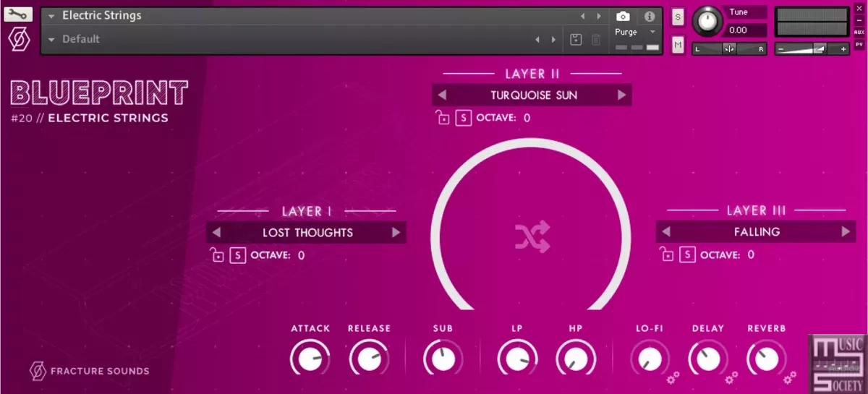
Task: Click the Layer II Octave value
Action: click(x=527, y=118)
